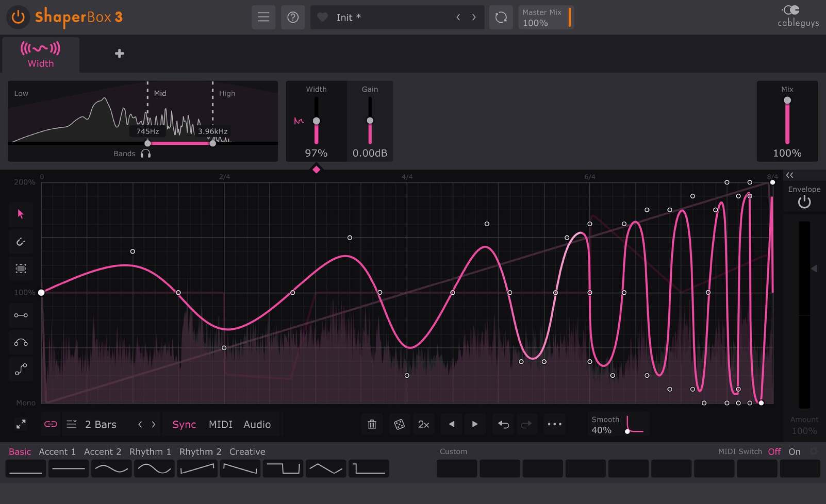Switch triggering to Audio mode
The height and width of the screenshot is (504, 826).
(257, 424)
